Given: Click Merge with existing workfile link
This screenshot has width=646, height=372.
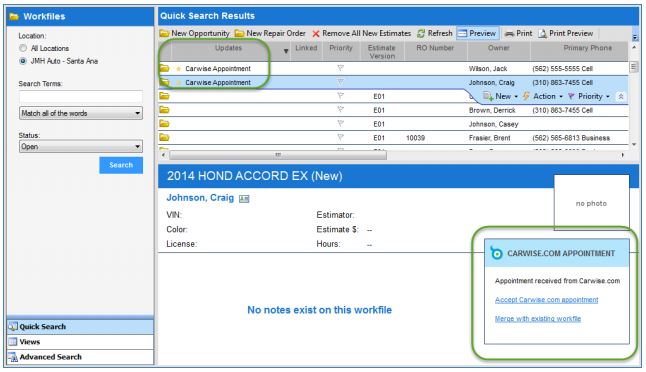Looking at the screenshot, I should click(x=538, y=319).
